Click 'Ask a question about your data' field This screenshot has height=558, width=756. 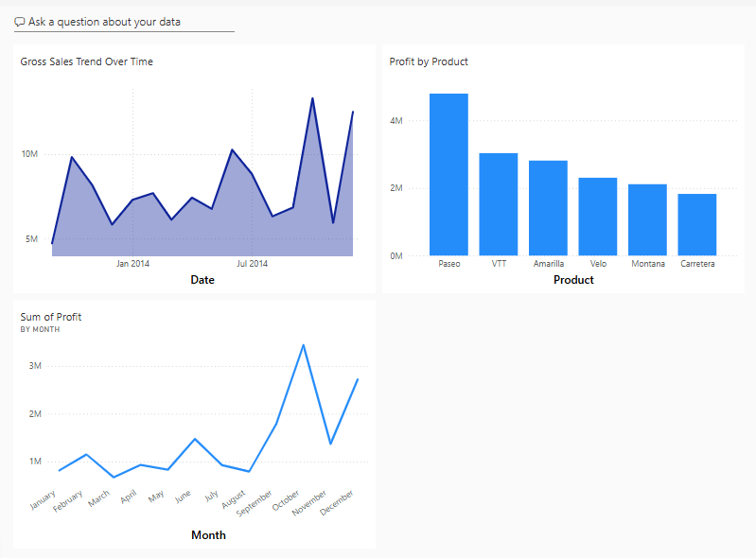(x=124, y=22)
